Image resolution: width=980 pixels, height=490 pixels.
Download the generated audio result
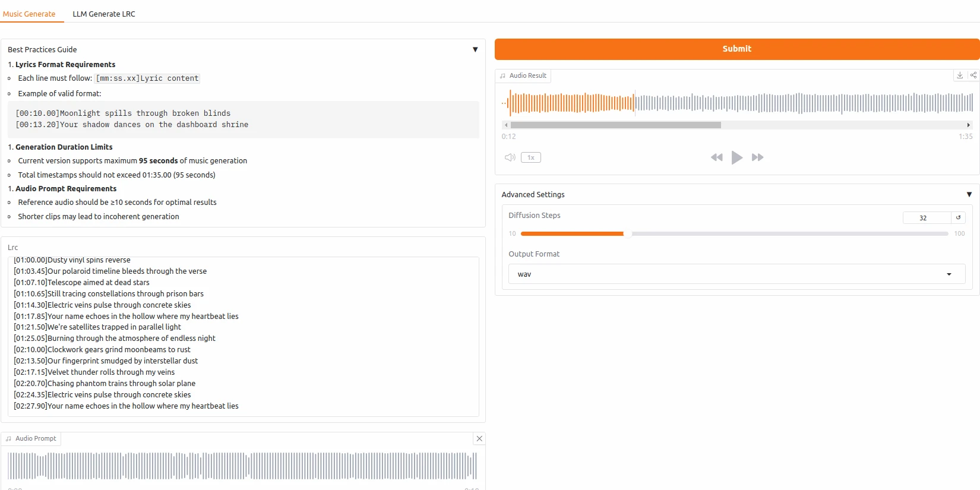click(960, 75)
